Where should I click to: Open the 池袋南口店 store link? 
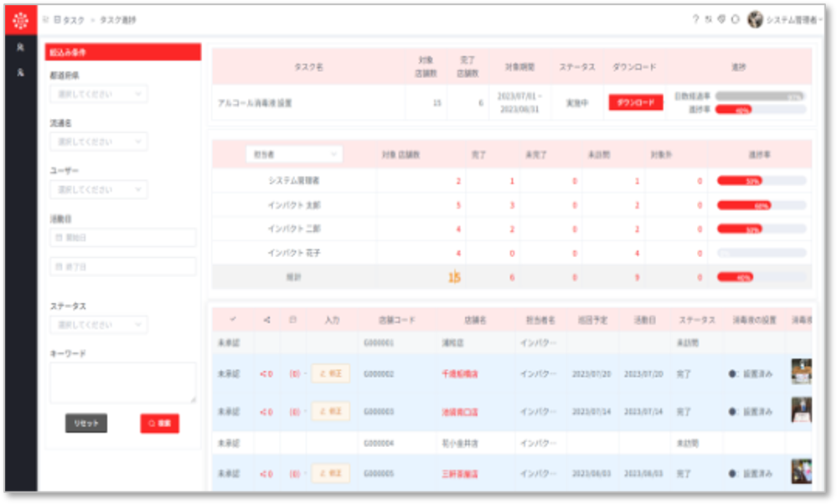pos(460,412)
